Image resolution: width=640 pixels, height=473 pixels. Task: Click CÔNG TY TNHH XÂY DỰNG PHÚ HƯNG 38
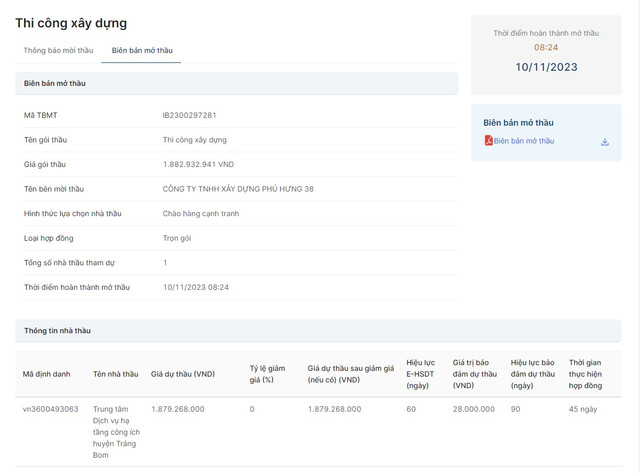click(x=238, y=189)
